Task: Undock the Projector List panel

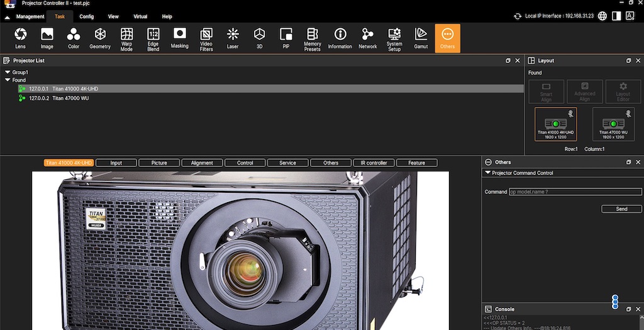Action: [508, 60]
